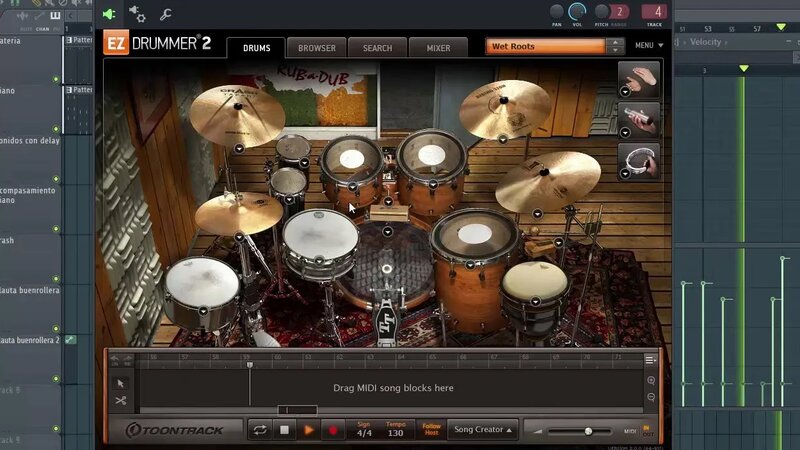Click the pitch RANGE number 2 box

[x=619, y=12]
